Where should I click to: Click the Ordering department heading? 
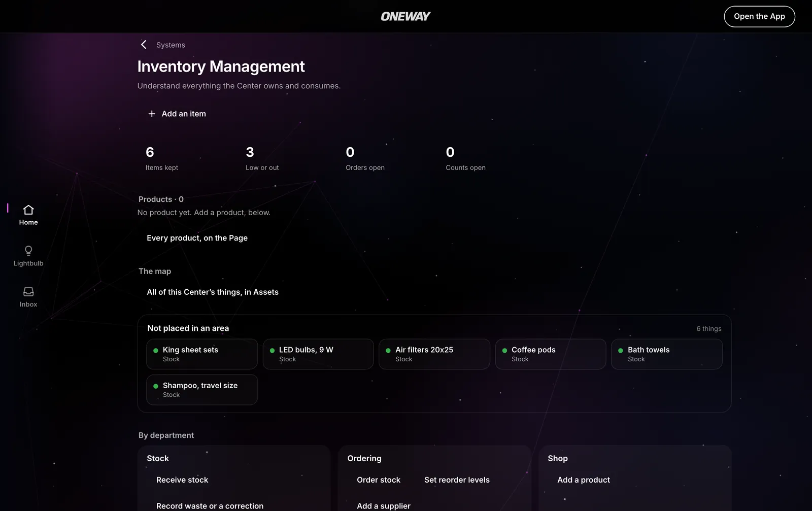coord(364,458)
